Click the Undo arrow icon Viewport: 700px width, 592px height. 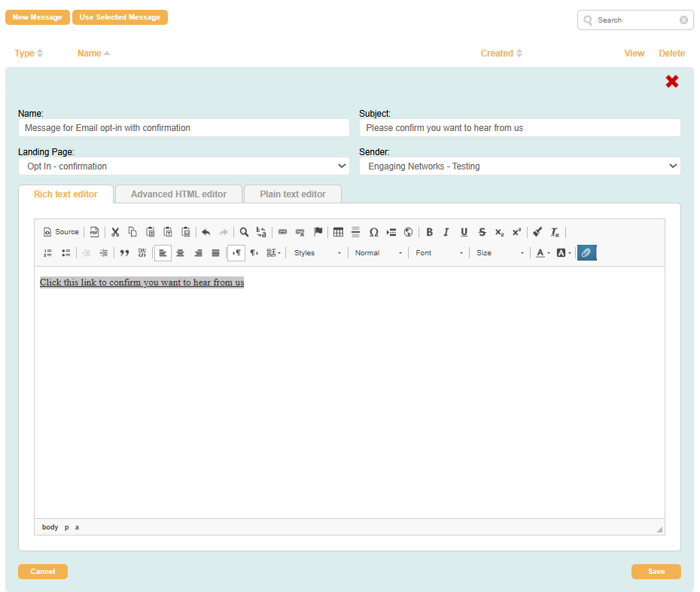click(x=205, y=232)
